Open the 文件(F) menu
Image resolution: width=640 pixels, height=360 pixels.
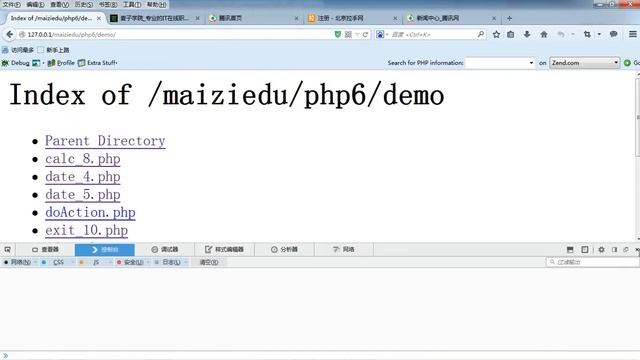pos(11,4)
